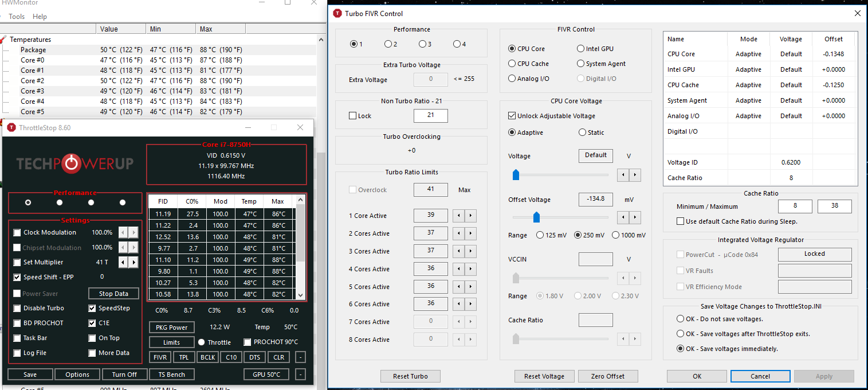Click Reset Voltage button

tap(544, 376)
